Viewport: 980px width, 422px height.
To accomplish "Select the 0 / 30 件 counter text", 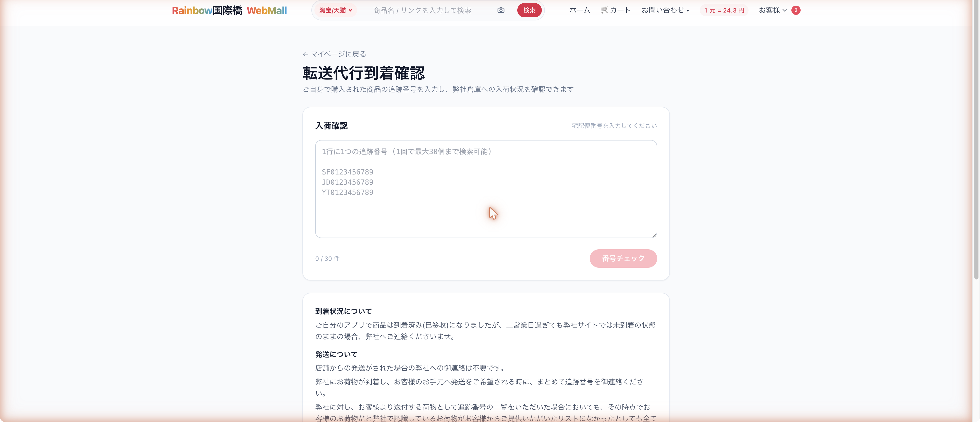I will pyautogui.click(x=327, y=259).
